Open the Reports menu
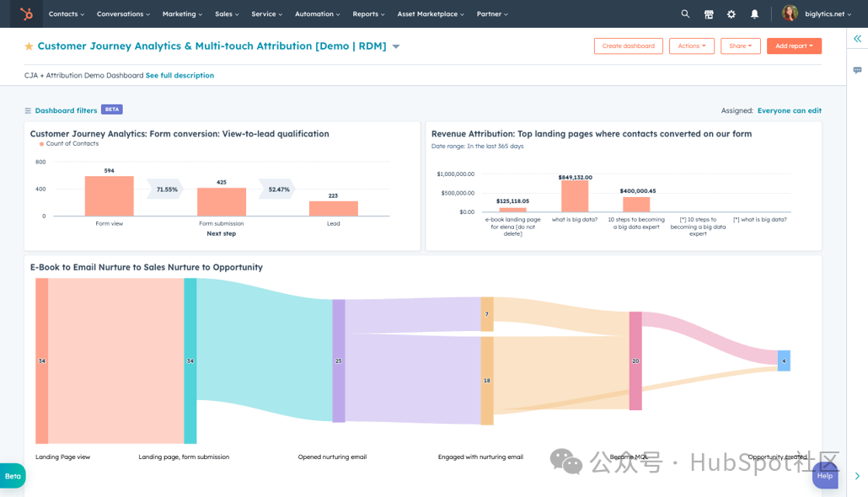The width and height of the screenshot is (868, 497). [368, 14]
